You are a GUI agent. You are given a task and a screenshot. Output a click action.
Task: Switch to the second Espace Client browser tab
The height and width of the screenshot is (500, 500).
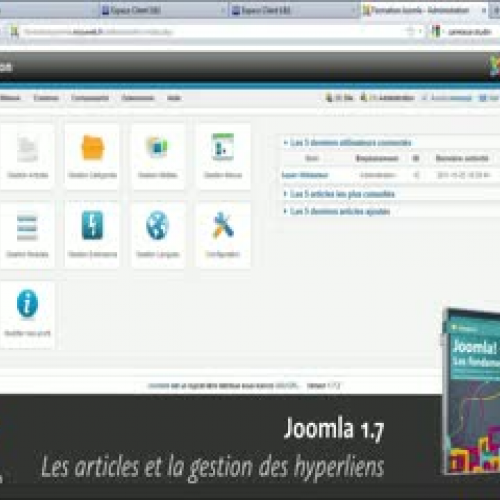(x=293, y=11)
